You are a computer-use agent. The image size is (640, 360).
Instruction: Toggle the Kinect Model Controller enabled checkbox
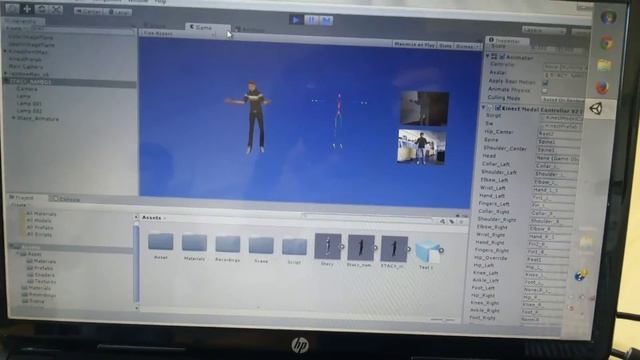click(x=498, y=109)
